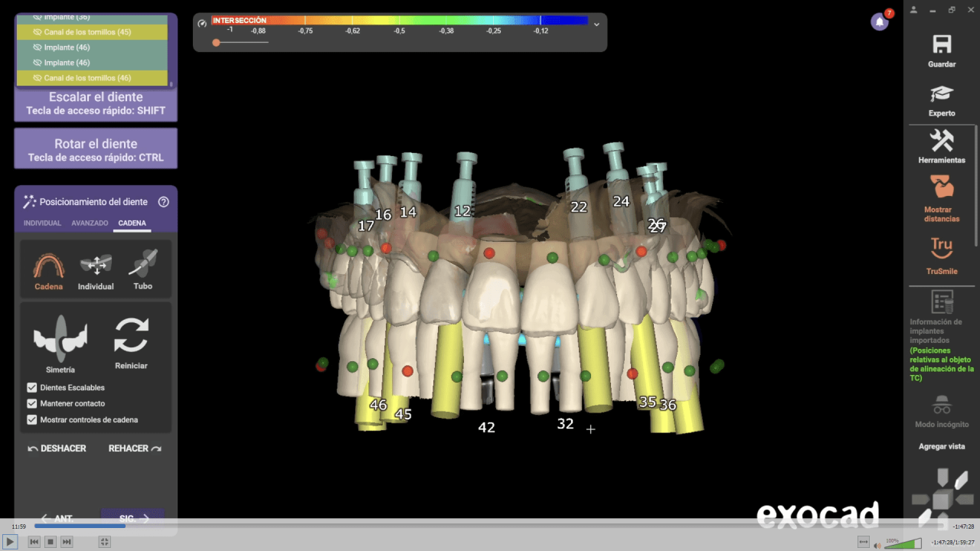This screenshot has height=551, width=980.
Task: Click the Rotar el diente button
Action: [x=96, y=150]
